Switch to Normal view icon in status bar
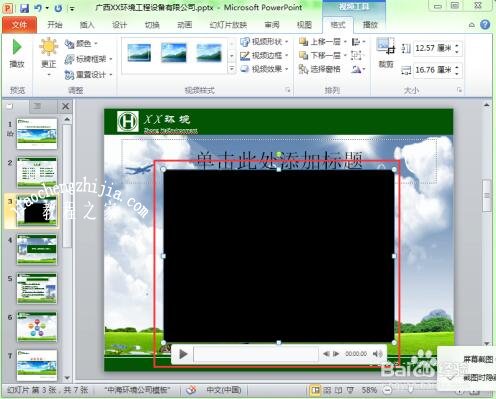Image resolution: width=496 pixels, height=399 pixels. click(x=315, y=390)
